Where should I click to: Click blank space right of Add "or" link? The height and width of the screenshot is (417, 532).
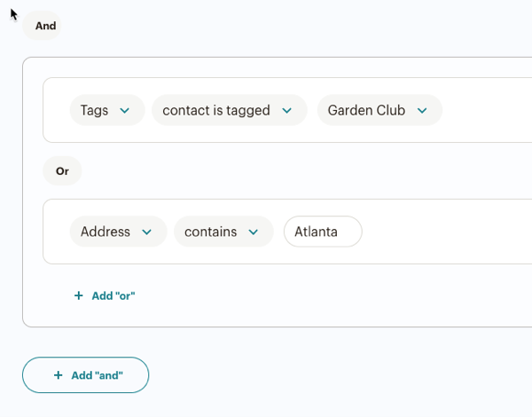click(310, 295)
